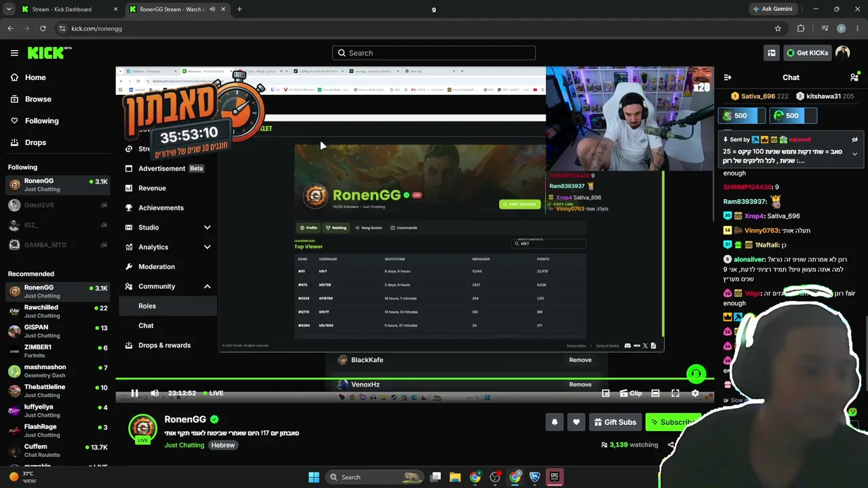Open meshmashon Geometry Dash channel
The height and width of the screenshot is (488, 868).
(58, 371)
